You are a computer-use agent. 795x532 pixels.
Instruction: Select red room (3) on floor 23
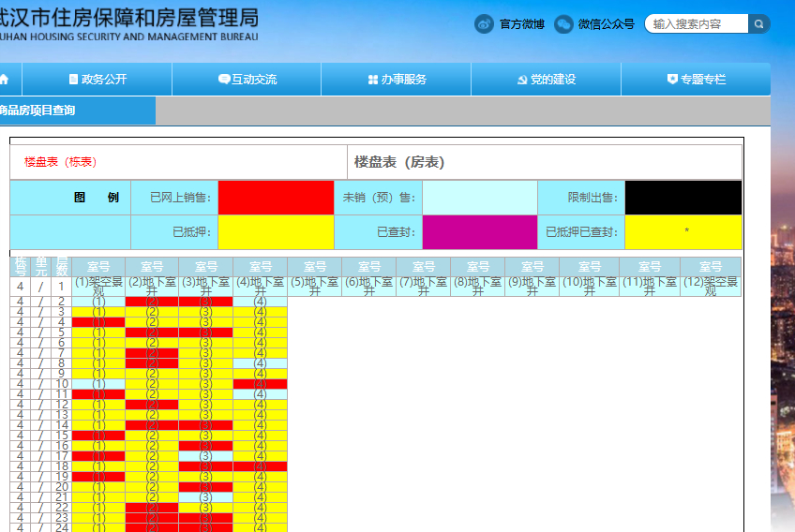[206, 518]
